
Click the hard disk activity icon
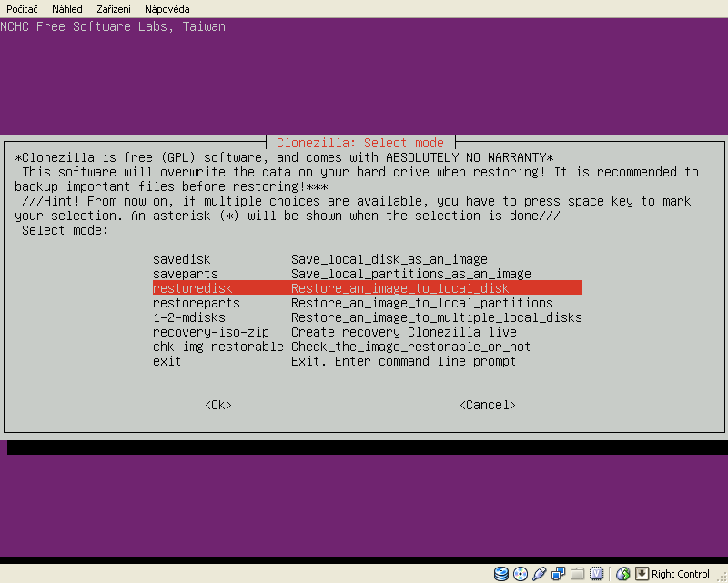501,574
